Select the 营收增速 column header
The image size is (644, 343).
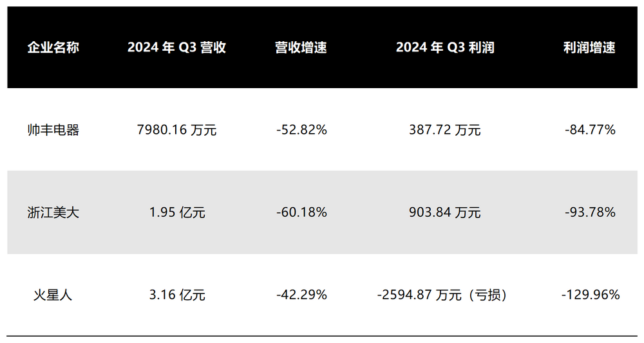pyautogui.click(x=301, y=48)
